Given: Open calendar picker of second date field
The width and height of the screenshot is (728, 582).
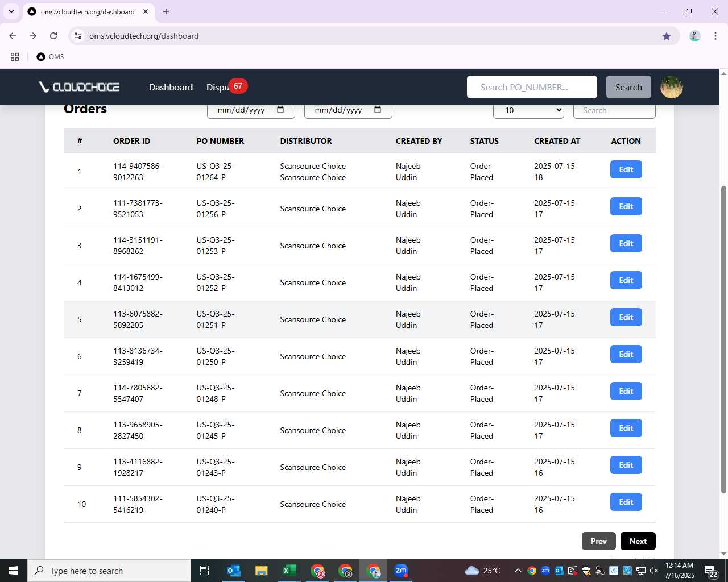Looking at the screenshot, I should click(x=378, y=110).
